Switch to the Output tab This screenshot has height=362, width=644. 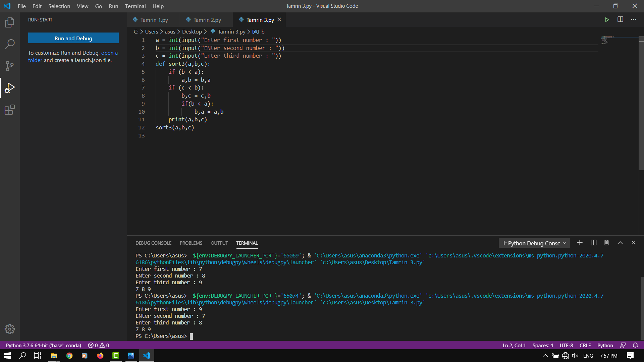pyautogui.click(x=219, y=243)
